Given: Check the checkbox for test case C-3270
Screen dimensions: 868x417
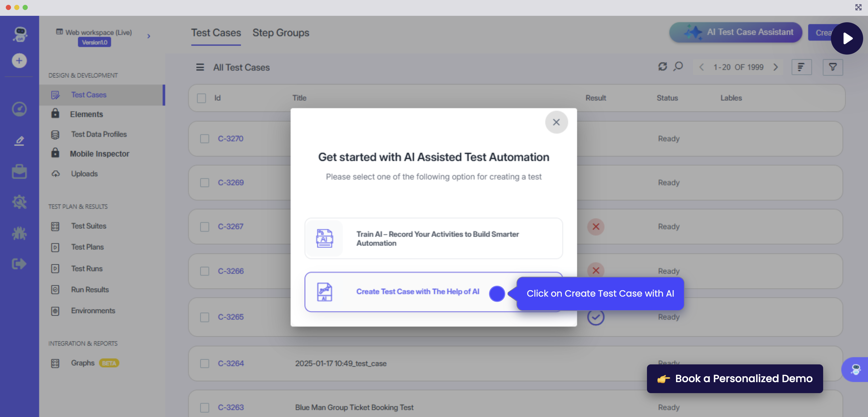Looking at the screenshot, I should pyautogui.click(x=205, y=138).
